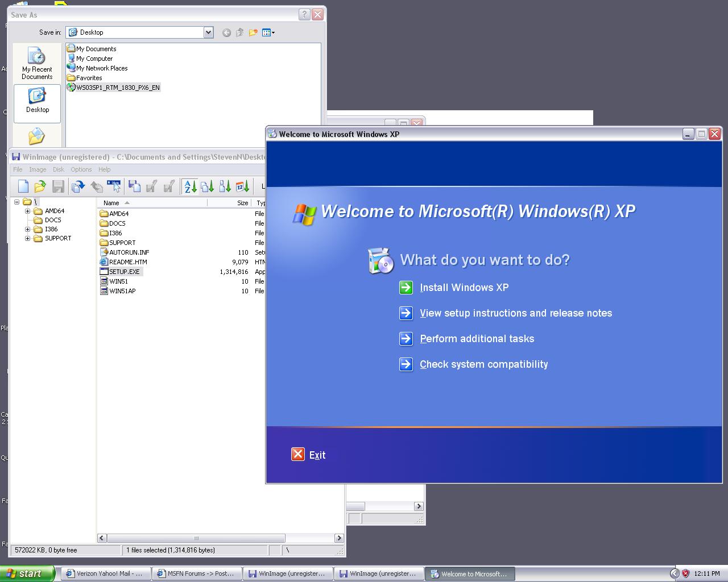
Task: Select SETUP.EXE in file list
Action: 125,272
